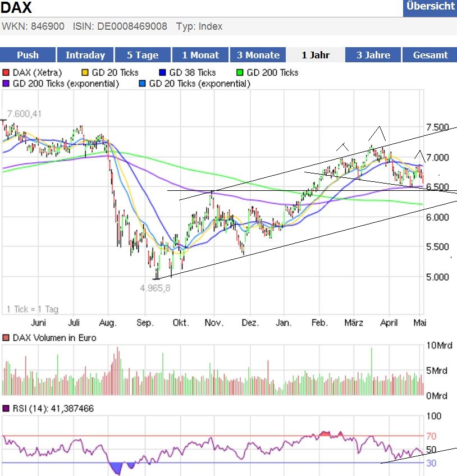Show the 5 Tage chart

pyautogui.click(x=143, y=55)
